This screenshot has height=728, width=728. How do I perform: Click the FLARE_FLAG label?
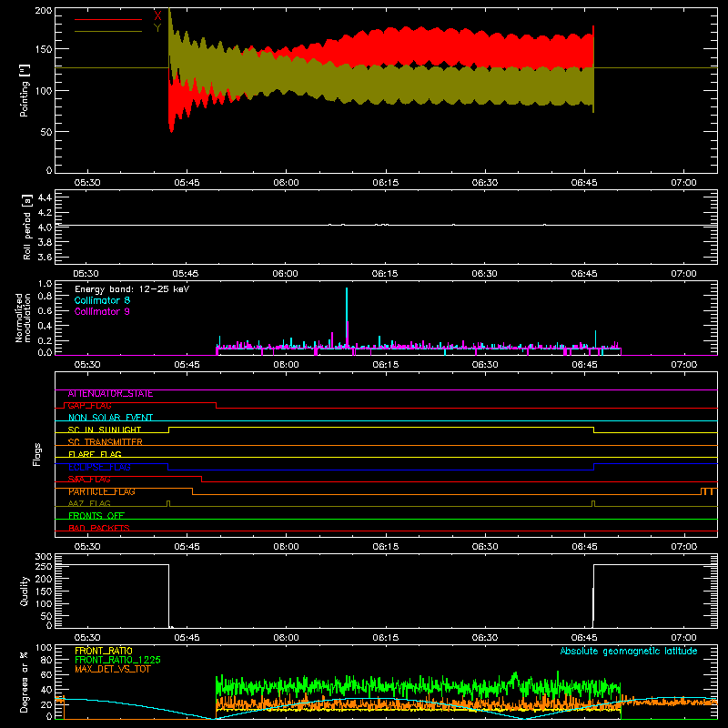95,454
